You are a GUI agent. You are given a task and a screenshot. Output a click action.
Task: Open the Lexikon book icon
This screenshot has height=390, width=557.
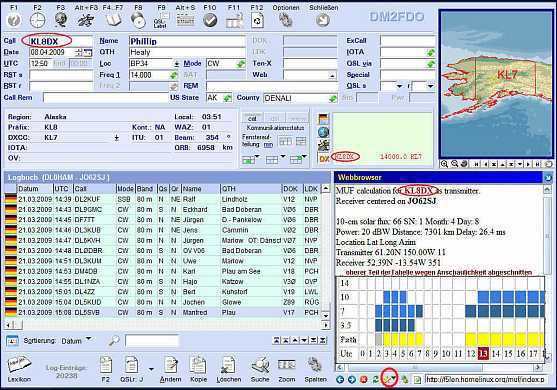(19, 365)
